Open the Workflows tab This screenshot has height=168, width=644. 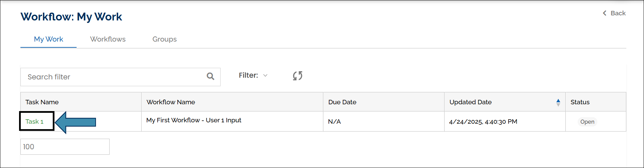(108, 39)
